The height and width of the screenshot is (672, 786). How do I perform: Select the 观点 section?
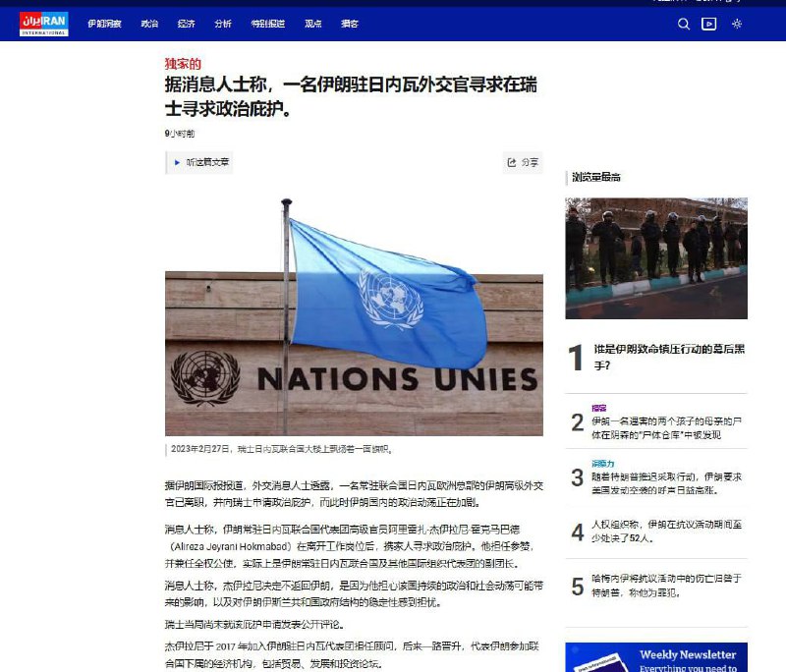312,23
